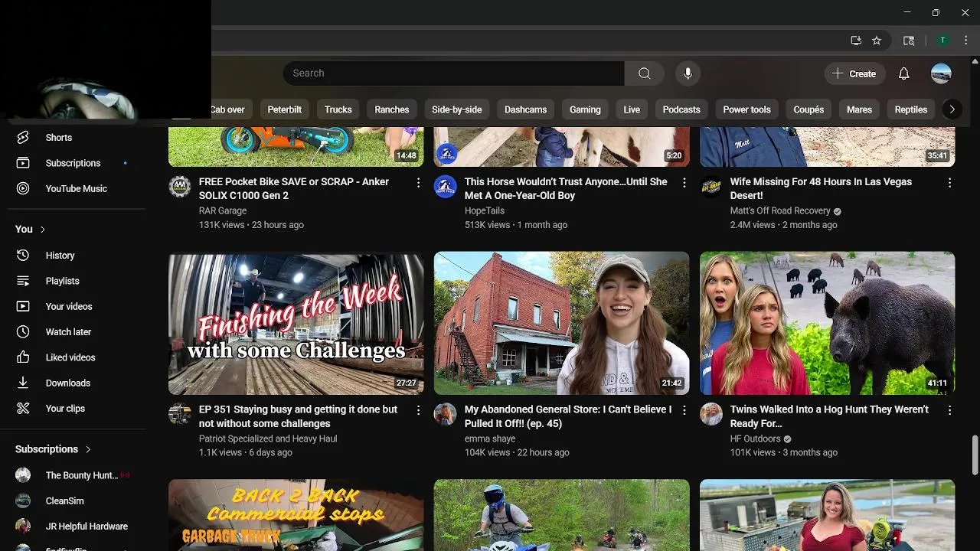Expand the Subscriptions section chevron
This screenshot has width=980, height=551.
(x=88, y=449)
